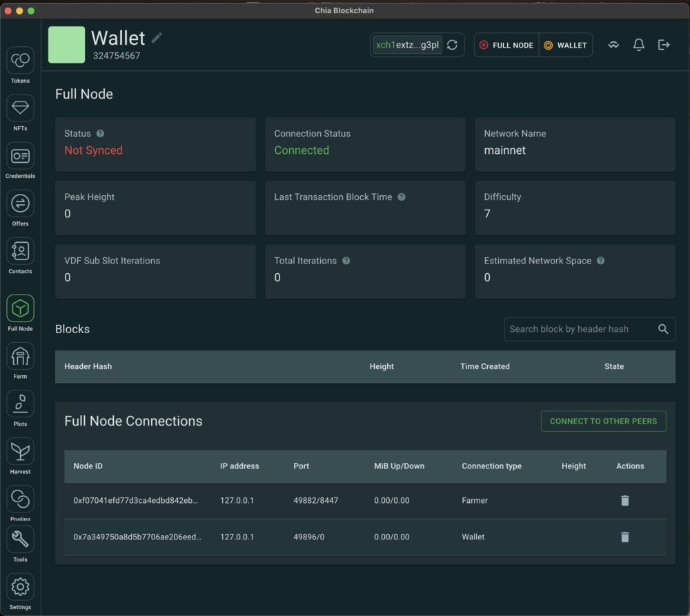Generate new receive address refresh icon
This screenshot has height=616, width=690.
coord(453,45)
